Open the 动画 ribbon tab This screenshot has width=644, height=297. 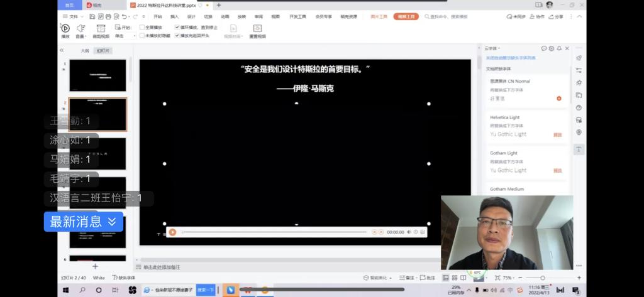pyautogui.click(x=225, y=16)
